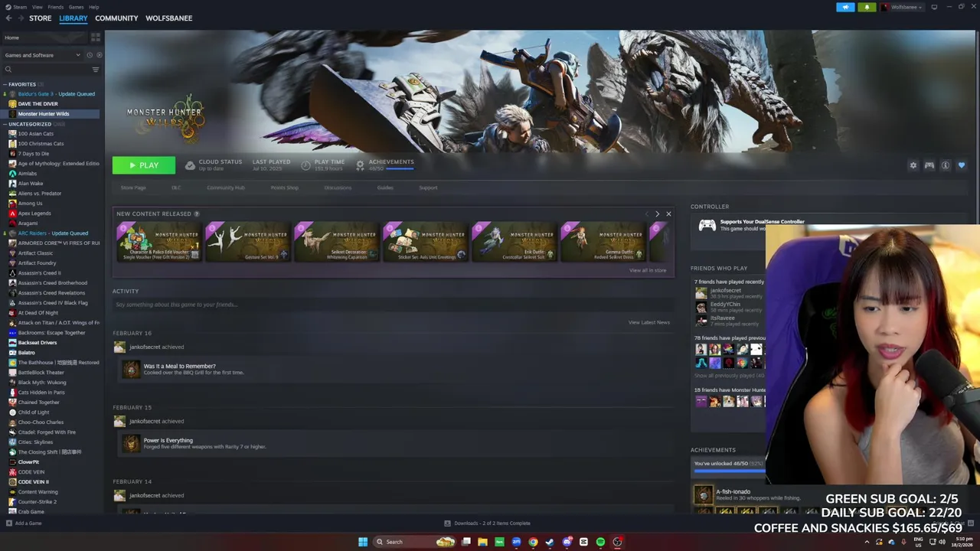Screen dimensions: 980x551
Task: Click View all in store
Action: pyautogui.click(x=648, y=270)
